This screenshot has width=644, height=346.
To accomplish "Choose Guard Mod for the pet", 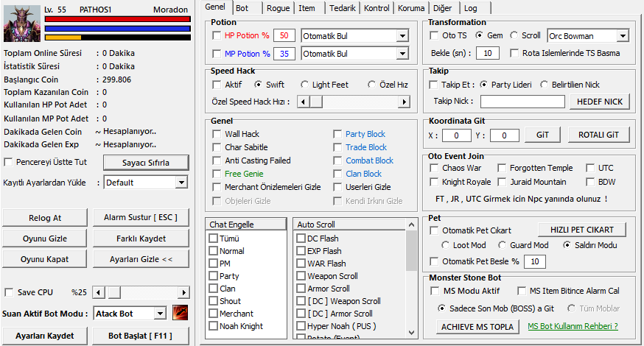I will 503,245.
